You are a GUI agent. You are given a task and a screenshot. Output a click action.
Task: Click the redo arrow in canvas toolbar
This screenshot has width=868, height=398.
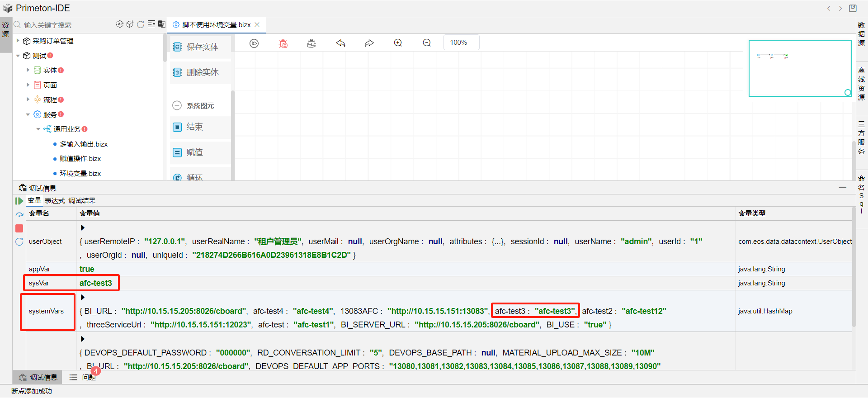(369, 43)
